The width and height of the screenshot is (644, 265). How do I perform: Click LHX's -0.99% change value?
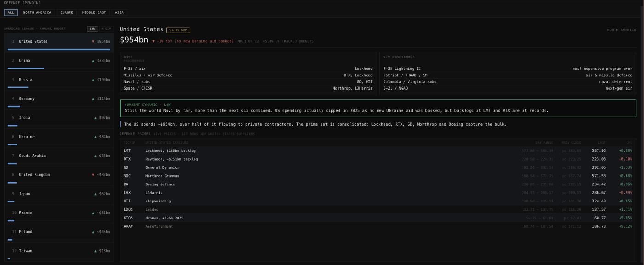pyautogui.click(x=626, y=193)
